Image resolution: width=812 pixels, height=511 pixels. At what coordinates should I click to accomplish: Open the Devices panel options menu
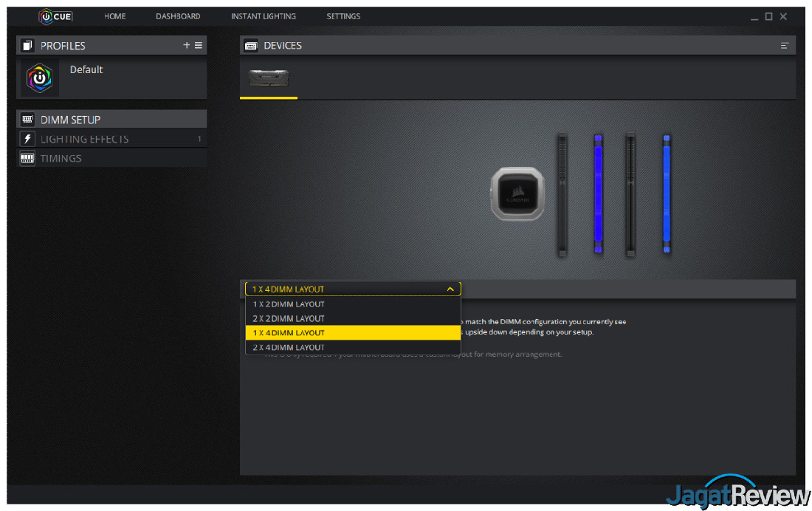pyautogui.click(x=784, y=46)
